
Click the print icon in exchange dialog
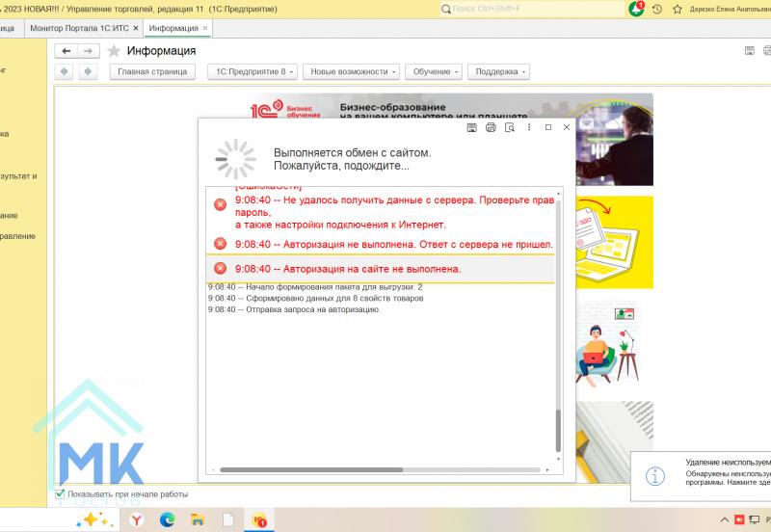pos(491,127)
